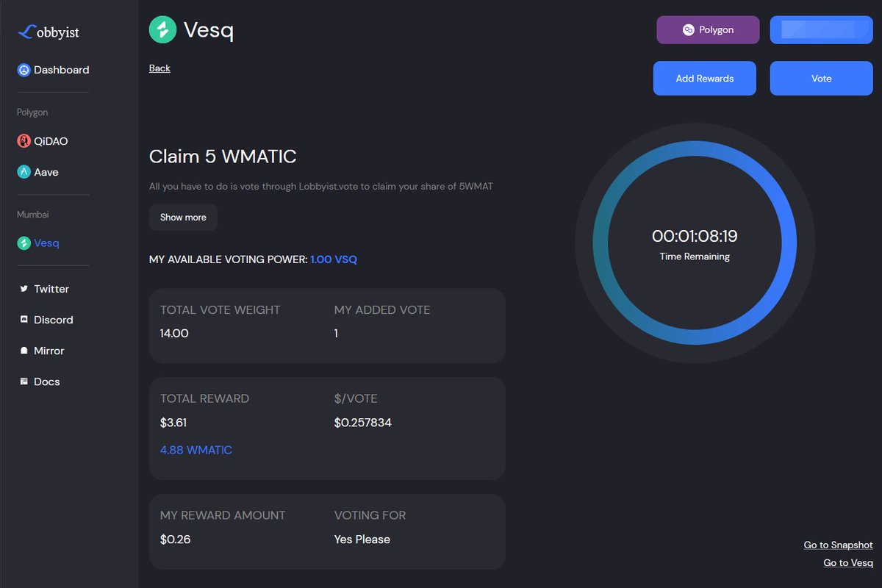Click the MY REWARD AMOUNT label
Screen dimensions: 882x588
click(223, 515)
